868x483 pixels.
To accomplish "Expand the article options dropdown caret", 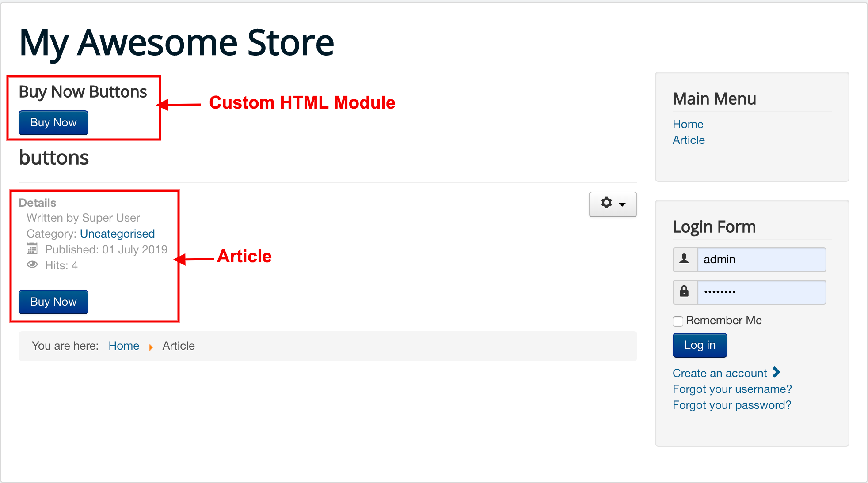I will click(622, 204).
